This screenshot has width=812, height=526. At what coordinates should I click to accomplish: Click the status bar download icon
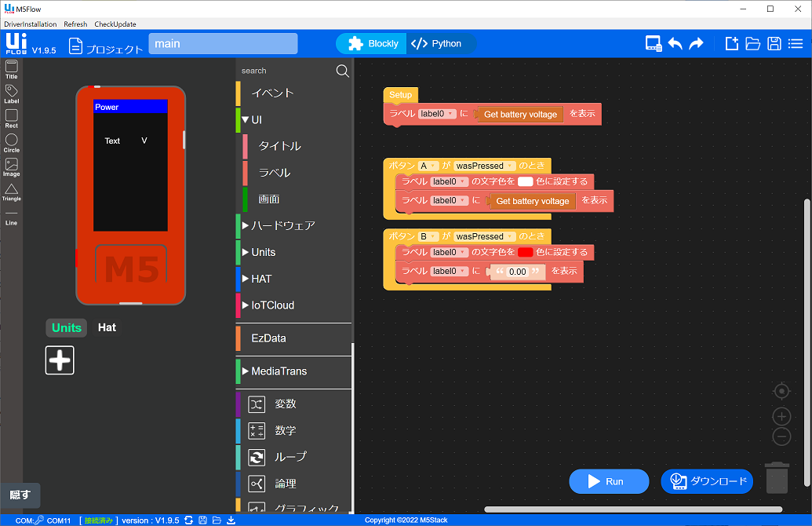coord(231,520)
